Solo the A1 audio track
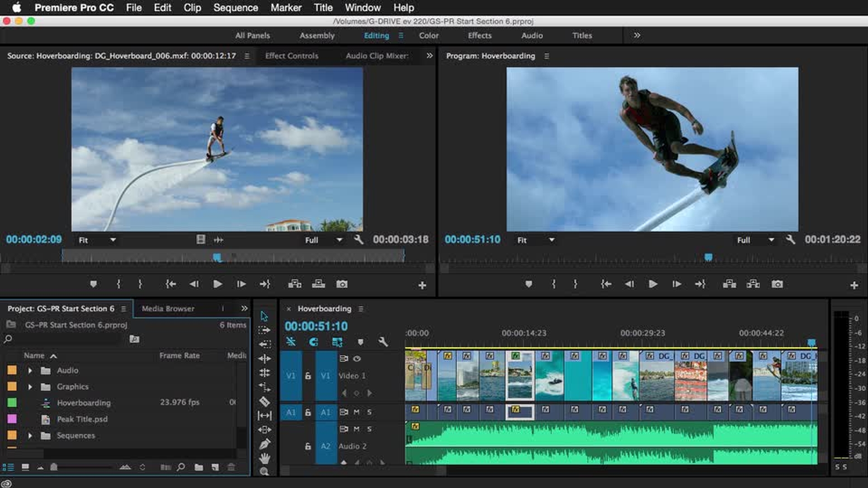The height and width of the screenshot is (488, 868). (369, 412)
